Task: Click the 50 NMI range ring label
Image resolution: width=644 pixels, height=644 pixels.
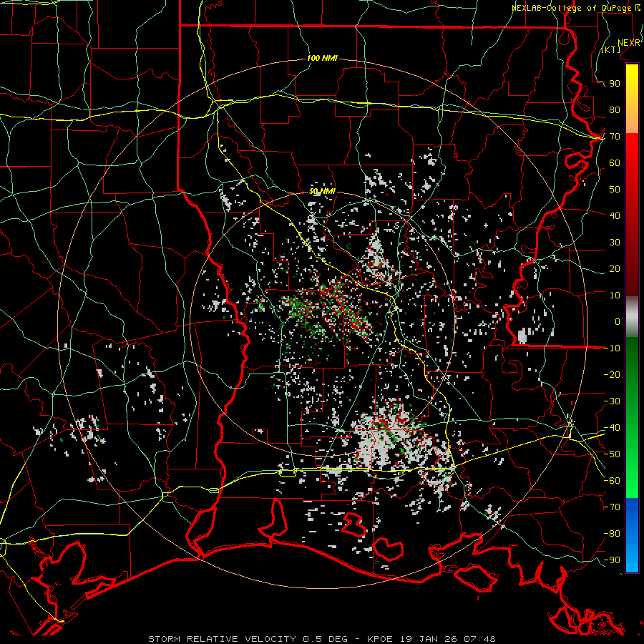Action: tap(322, 191)
